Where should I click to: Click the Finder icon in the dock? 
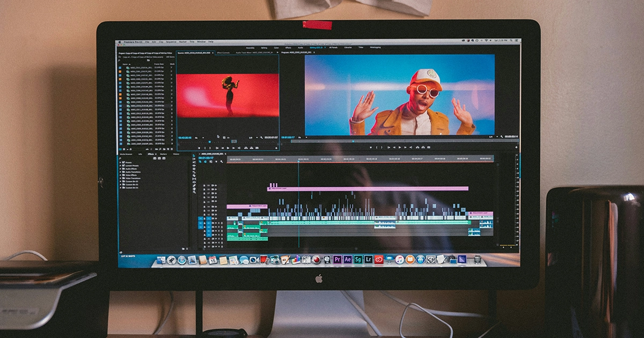click(x=161, y=260)
